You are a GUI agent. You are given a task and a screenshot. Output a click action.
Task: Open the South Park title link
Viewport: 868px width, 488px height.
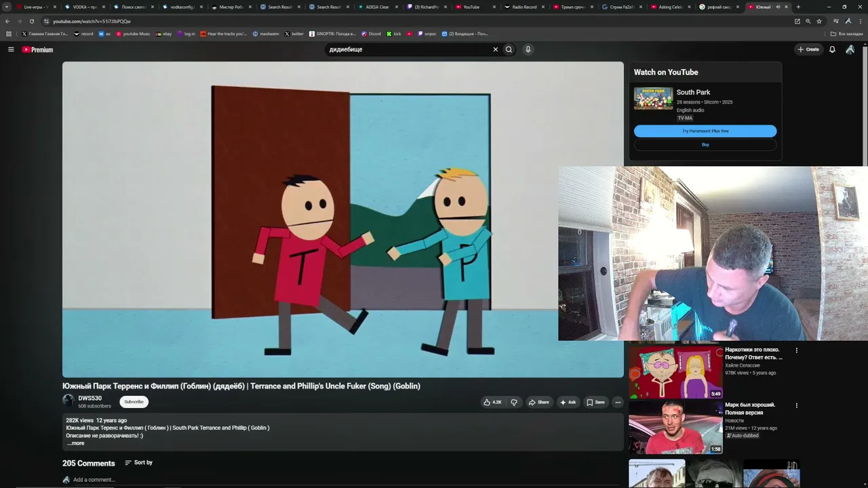pos(693,92)
